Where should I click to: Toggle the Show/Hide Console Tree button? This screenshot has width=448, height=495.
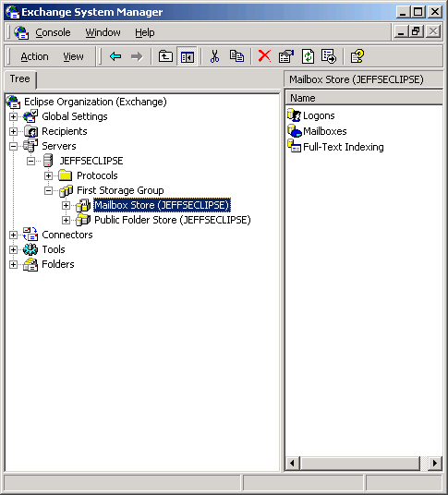click(x=187, y=57)
